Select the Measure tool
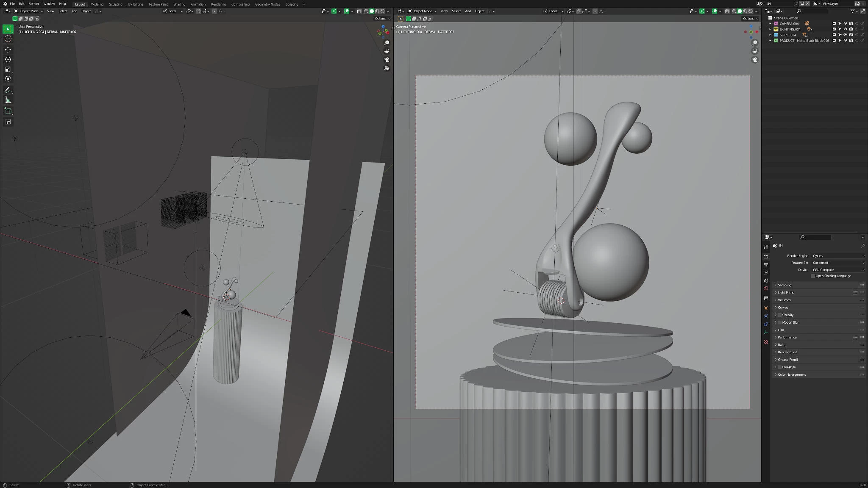The image size is (868, 488). (x=8, y=100)
